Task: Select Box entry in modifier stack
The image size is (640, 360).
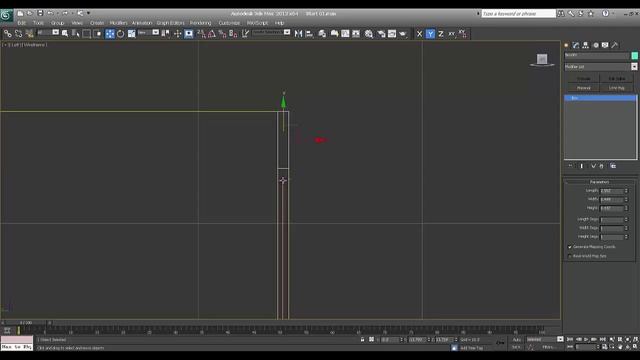Action: click(600, 98)
